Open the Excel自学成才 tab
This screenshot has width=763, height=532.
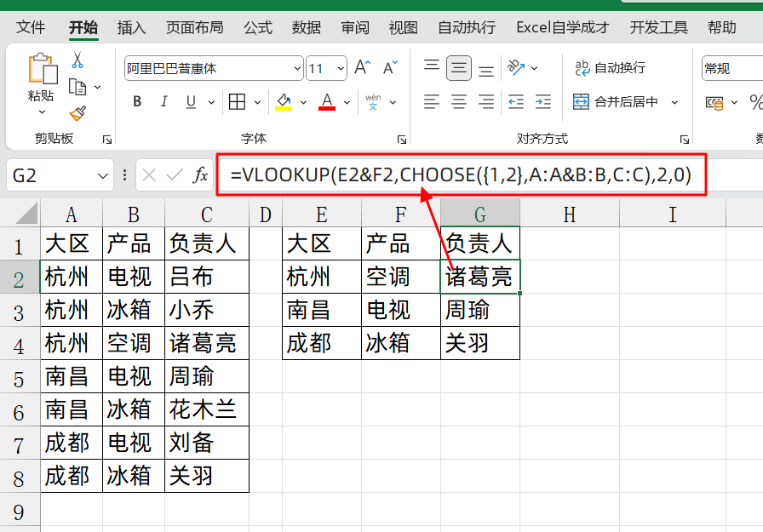coord(563,27)
